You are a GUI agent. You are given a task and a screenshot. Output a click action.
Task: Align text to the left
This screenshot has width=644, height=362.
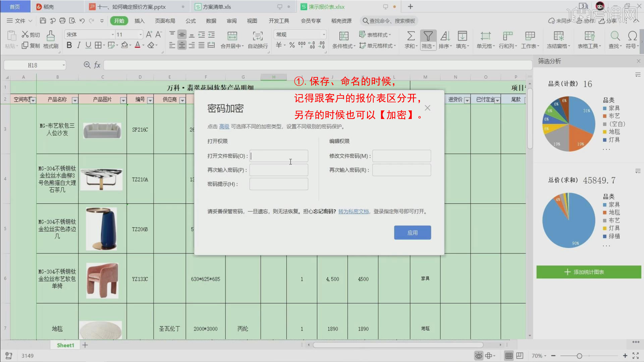coord(172,45)
